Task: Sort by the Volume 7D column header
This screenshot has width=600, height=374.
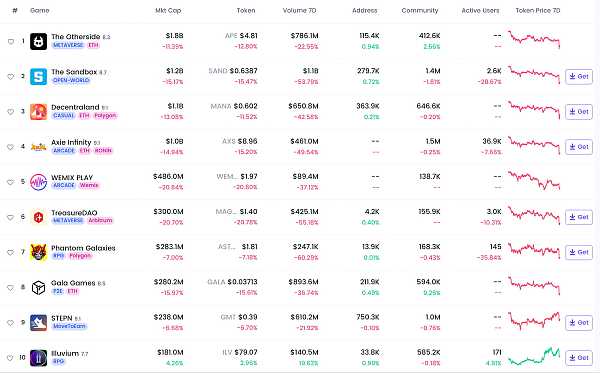Action: tap(299, 11)
